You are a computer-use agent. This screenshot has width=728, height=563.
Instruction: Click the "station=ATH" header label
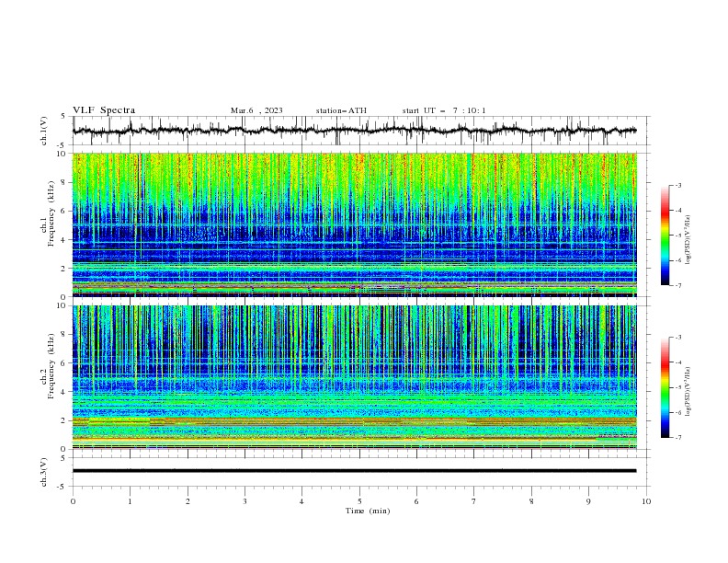click(x=341, y=110)
